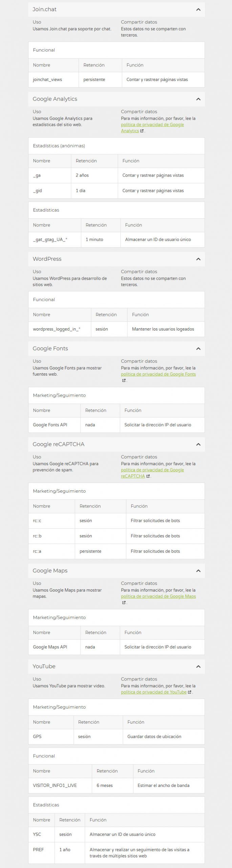Click the Join.chat section title
Image resolution: width=232 pixels, height=868 pixels.
44,9
